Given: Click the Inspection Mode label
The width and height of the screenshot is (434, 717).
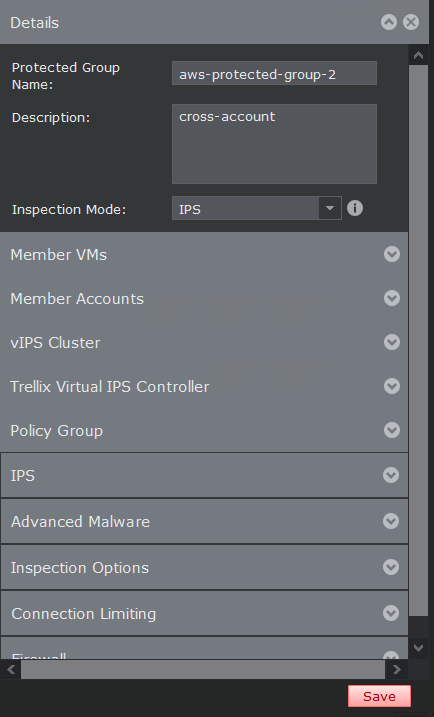Looking at the screenshot, I should click(x=69, y=209).
